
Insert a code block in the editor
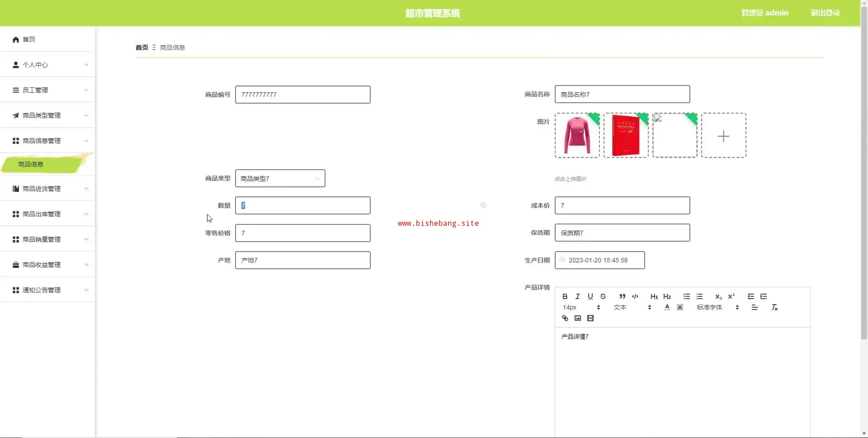635,296
